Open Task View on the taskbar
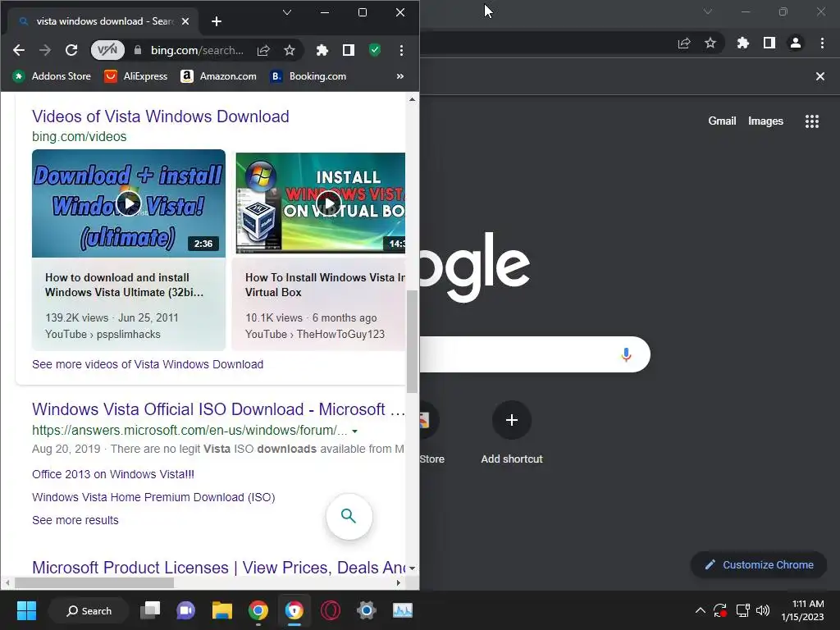 [x=151, y=610]
